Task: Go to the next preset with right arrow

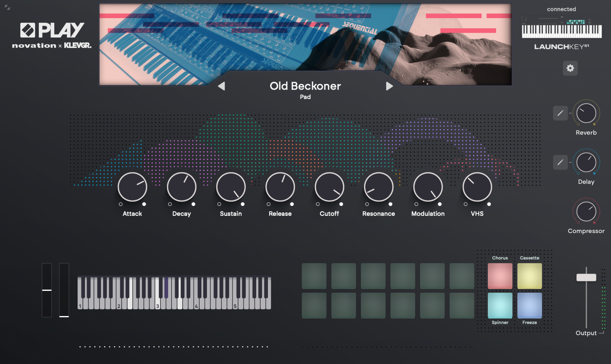Action: coord(390,86)
